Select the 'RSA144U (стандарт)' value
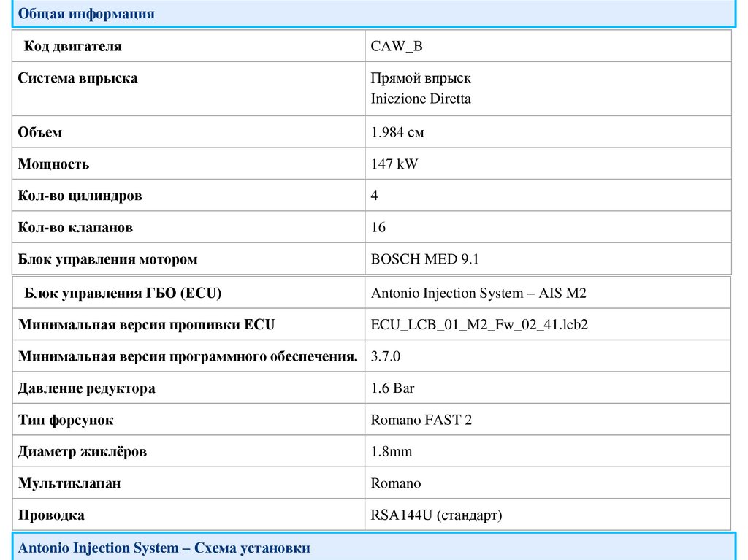This screenshot has height=560, width=748. tap(437, 515)
